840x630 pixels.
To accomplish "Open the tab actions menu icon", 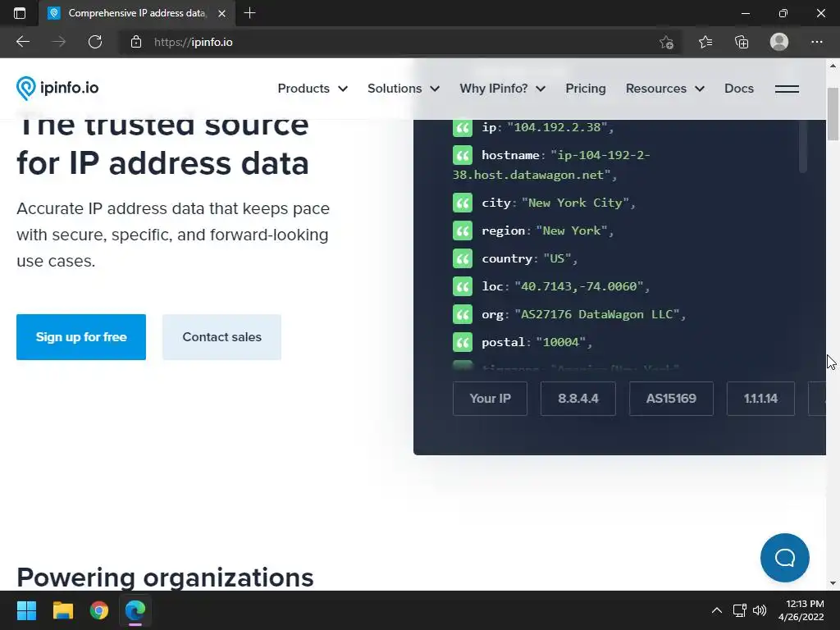I will pyautogui.click(x=20, y=13).
